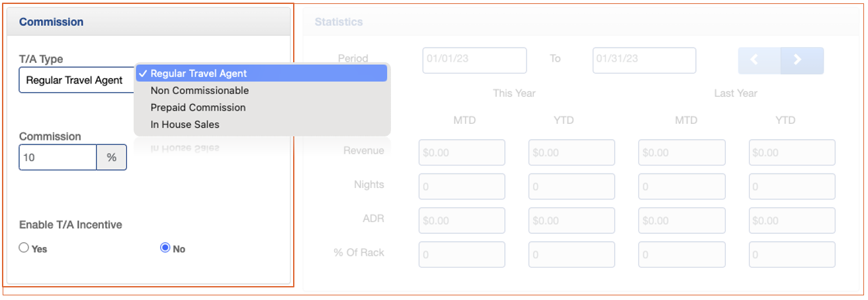This screenshot has height=300, width=868.
Task: Click This Year MTD Revenue field
Action: pyautogui.click(x=462, y=152)
